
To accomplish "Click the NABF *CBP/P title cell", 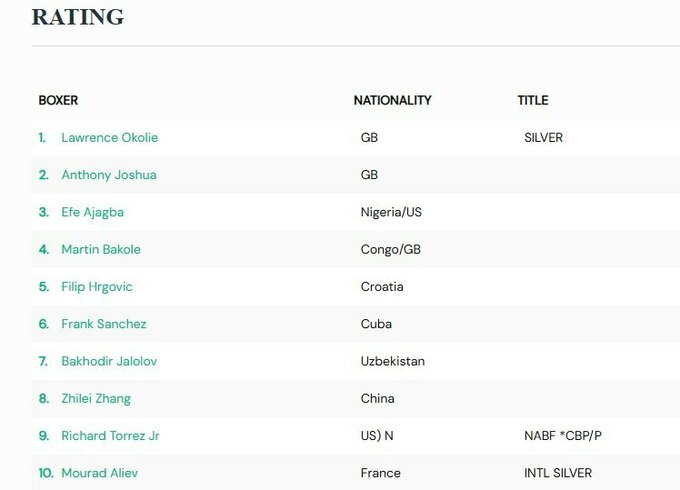I will (x=561, y=436).
